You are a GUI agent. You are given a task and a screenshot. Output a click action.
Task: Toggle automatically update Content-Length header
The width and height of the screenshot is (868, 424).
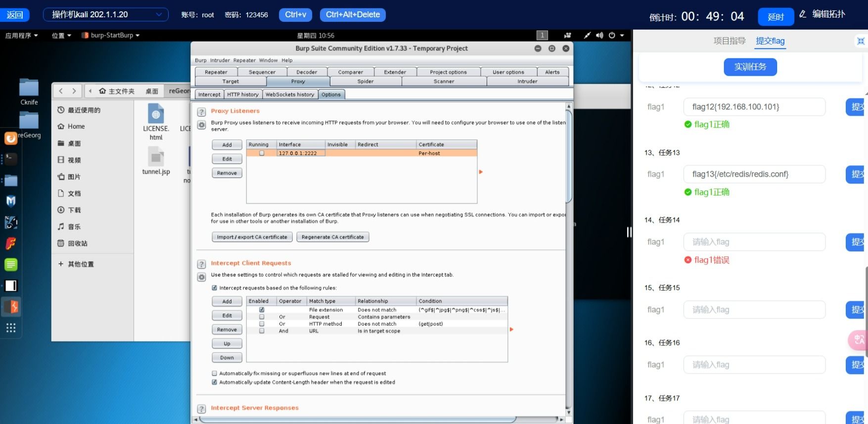(214, 382)
